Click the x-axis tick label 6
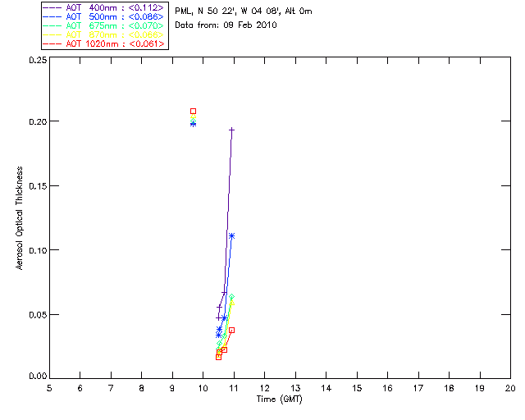525x420 pixels. coord(80,388)
